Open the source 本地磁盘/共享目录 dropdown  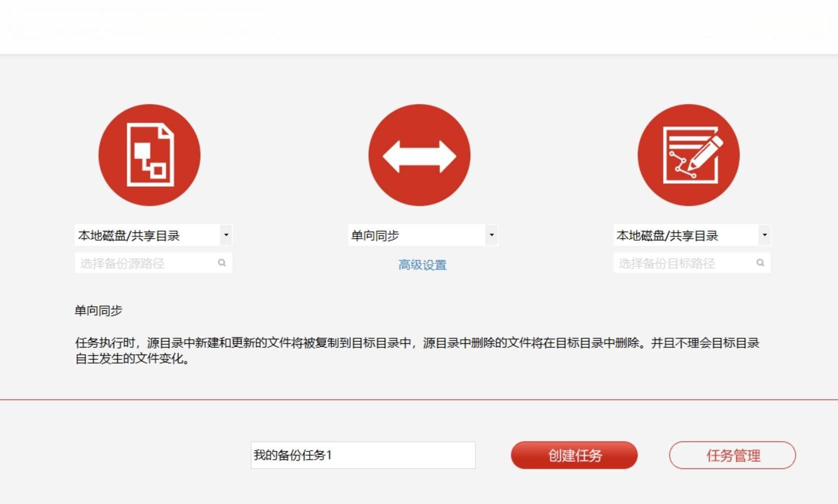153,235
